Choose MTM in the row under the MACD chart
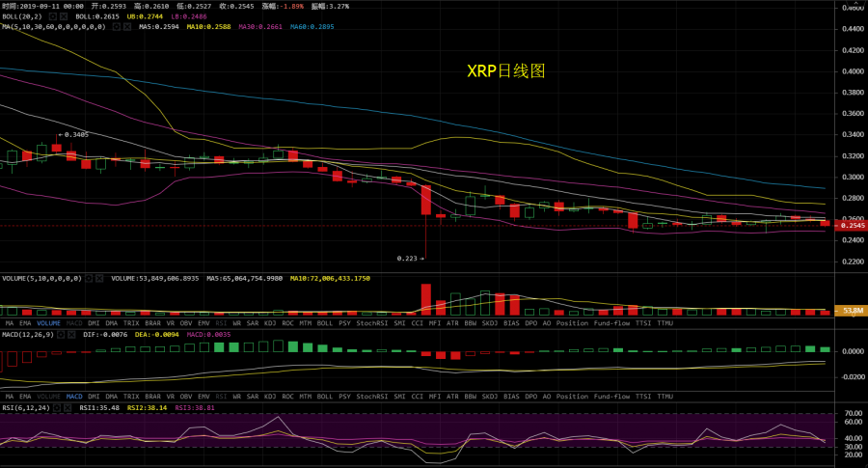 305,397
